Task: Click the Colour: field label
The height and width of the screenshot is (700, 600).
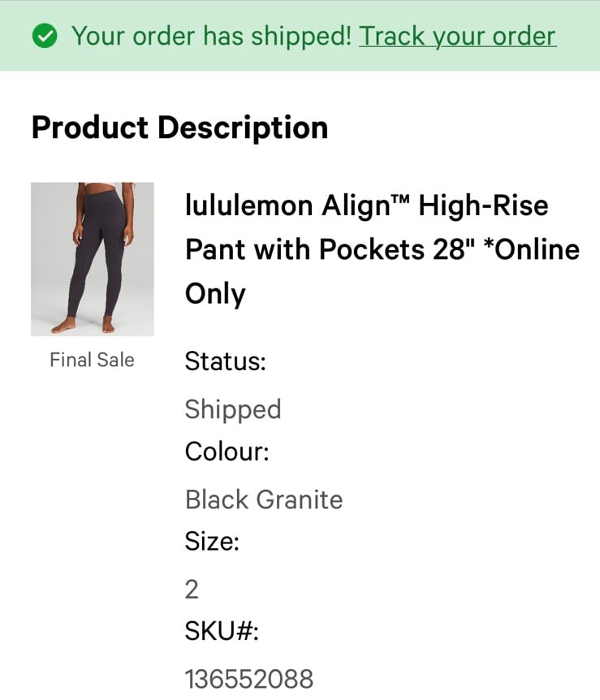Action: [227, 451]
